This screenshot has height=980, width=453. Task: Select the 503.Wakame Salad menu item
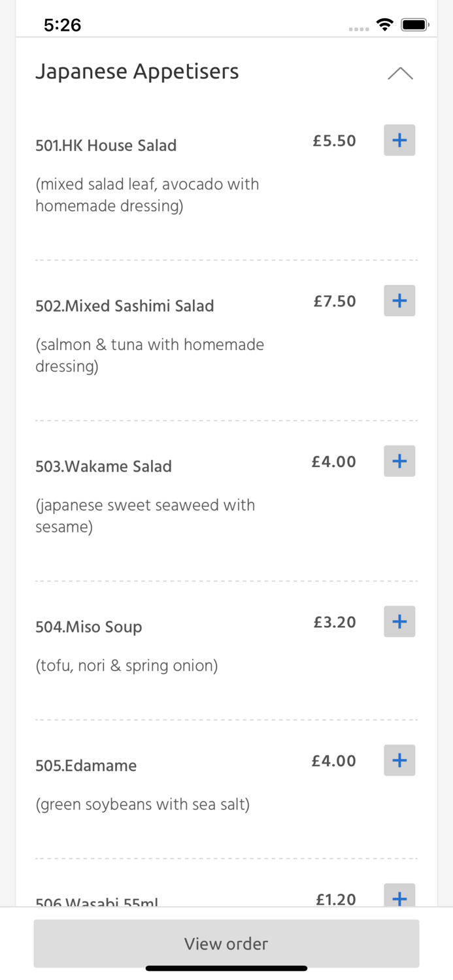[104, 466]
